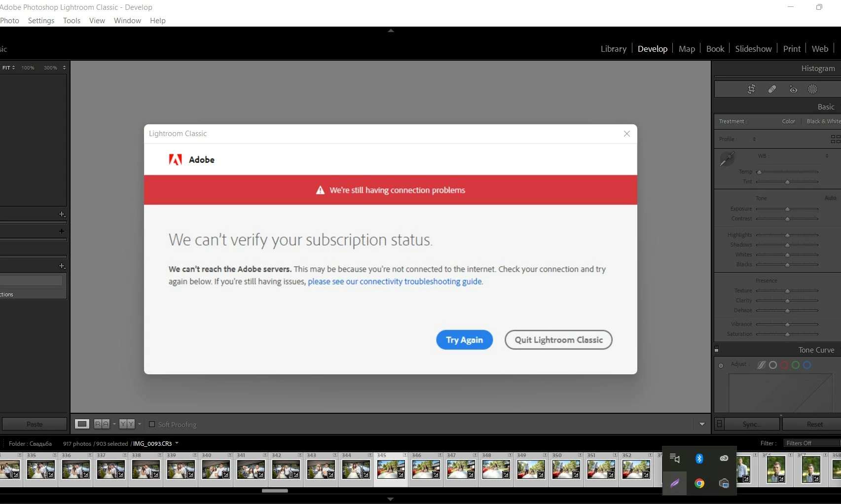Viewport: 841px width, 504px height.
Task: Select filmstrip thumbnail 342
Action: point(286,469)
